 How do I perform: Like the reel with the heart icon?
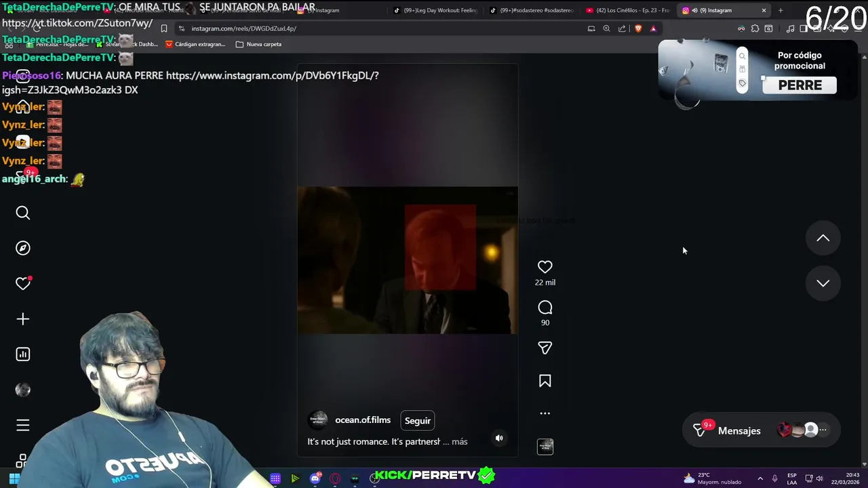coord(545,267)
